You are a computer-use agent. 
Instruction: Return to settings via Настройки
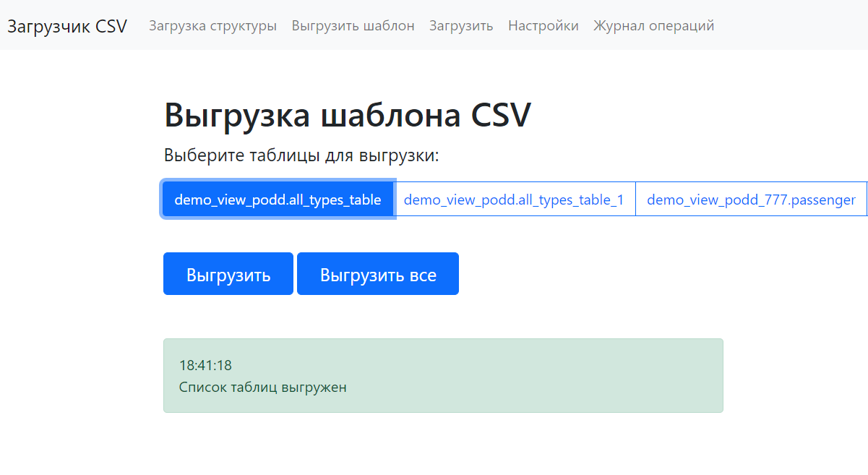pyautogui.click(x=543, y=25)
